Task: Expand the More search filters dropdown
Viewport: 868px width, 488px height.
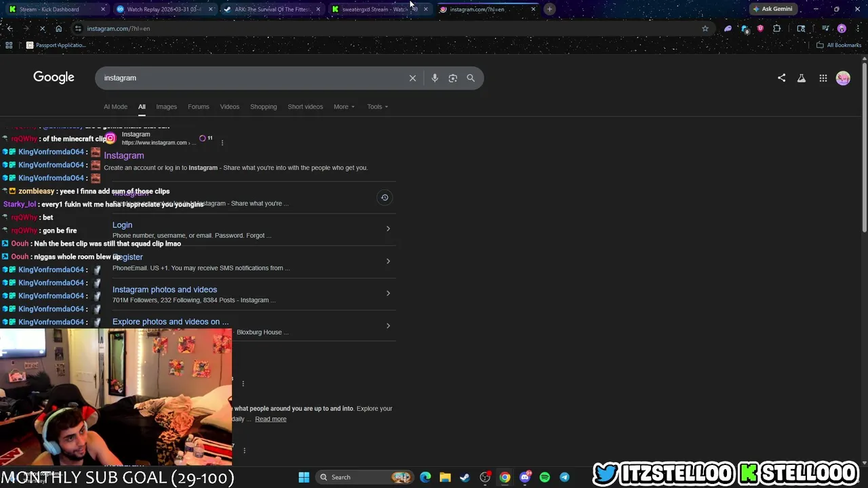Action: 344,106
